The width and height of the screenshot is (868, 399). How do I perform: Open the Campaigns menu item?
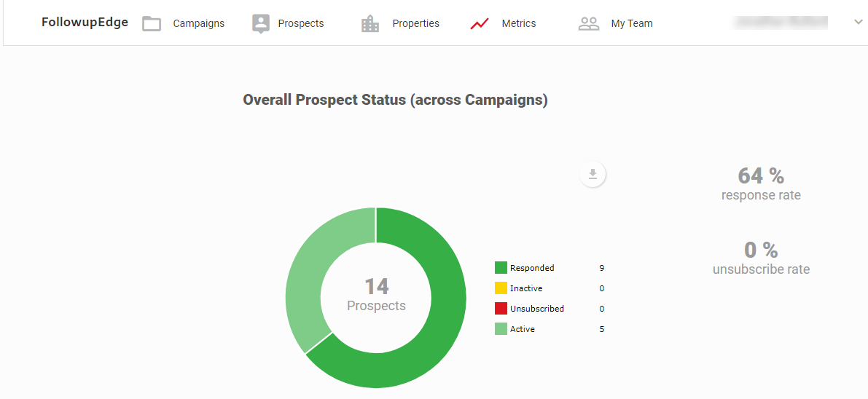coord(198,24)
